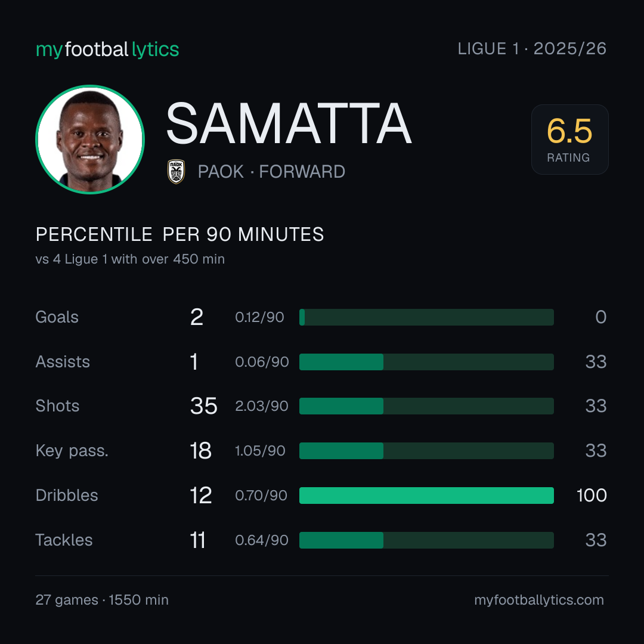Click the SAMATTA player name heading
The image size is (644, 644).
[x=289, y=123]
